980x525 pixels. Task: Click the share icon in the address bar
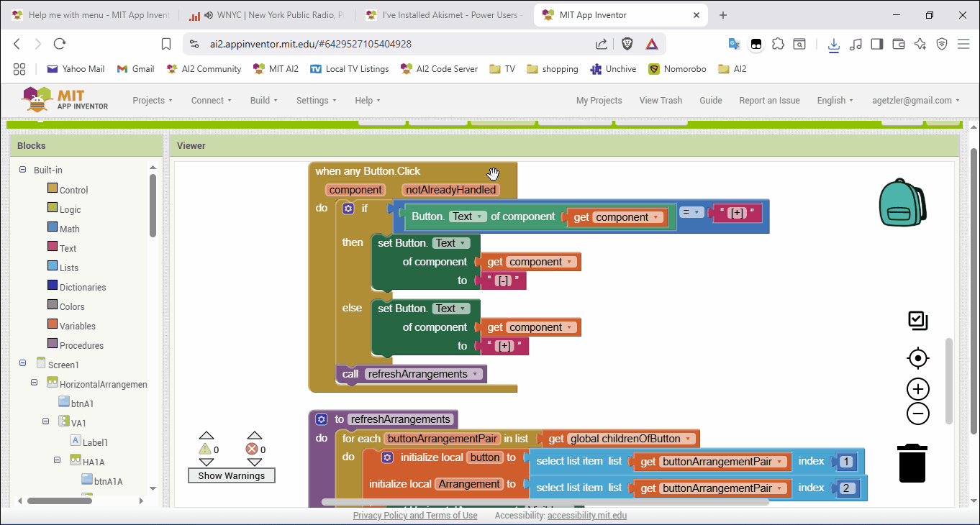pyautogui.click(x=602, y=44)
